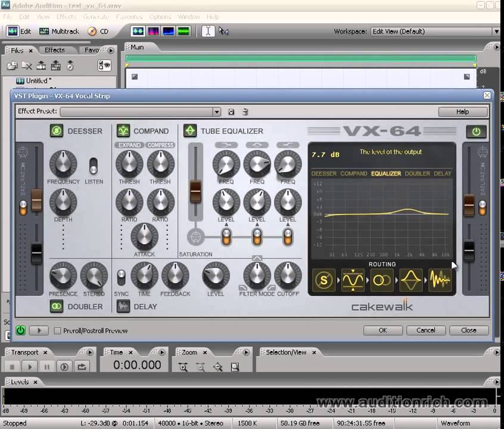Click the zoom in horizontally icon

tap(183, 367)
